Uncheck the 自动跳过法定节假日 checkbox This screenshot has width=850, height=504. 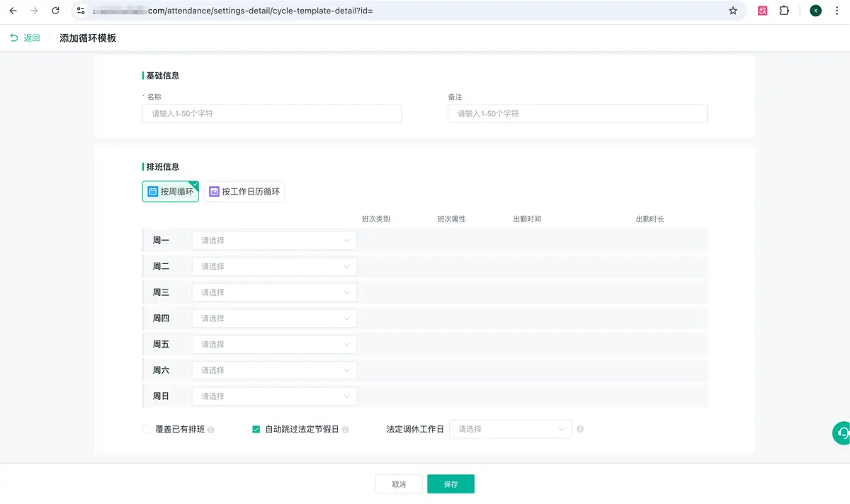[x=256, y=429]
